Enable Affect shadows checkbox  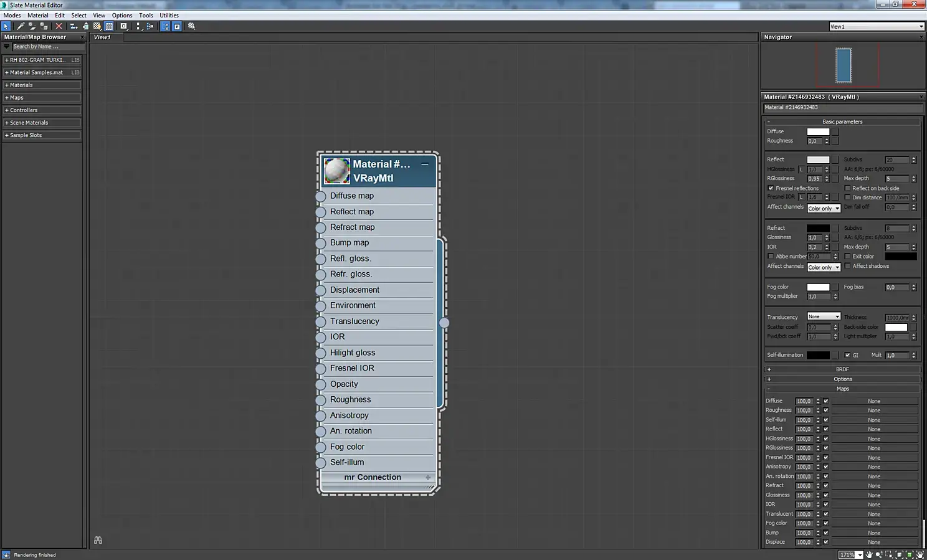point(847,266)
